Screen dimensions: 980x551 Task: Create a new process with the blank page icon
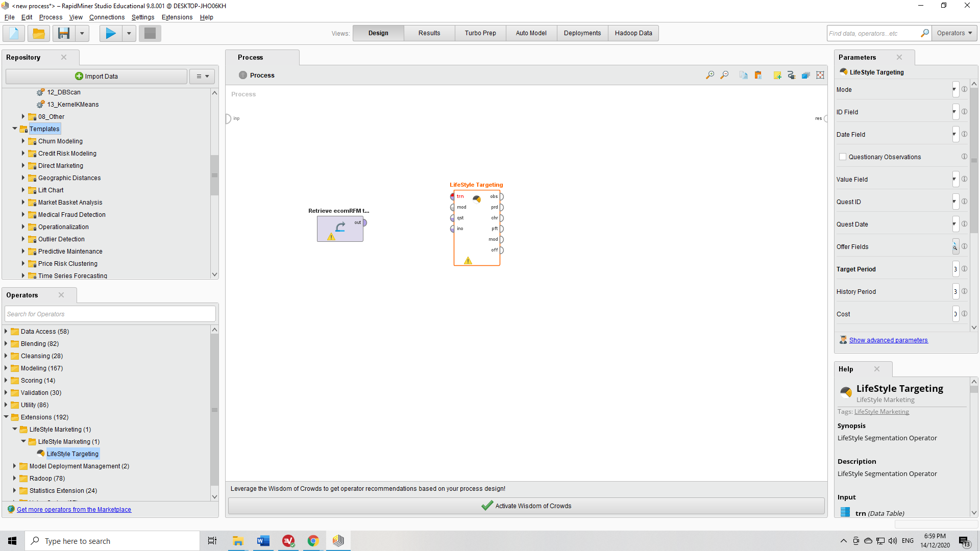click(14, 33)
